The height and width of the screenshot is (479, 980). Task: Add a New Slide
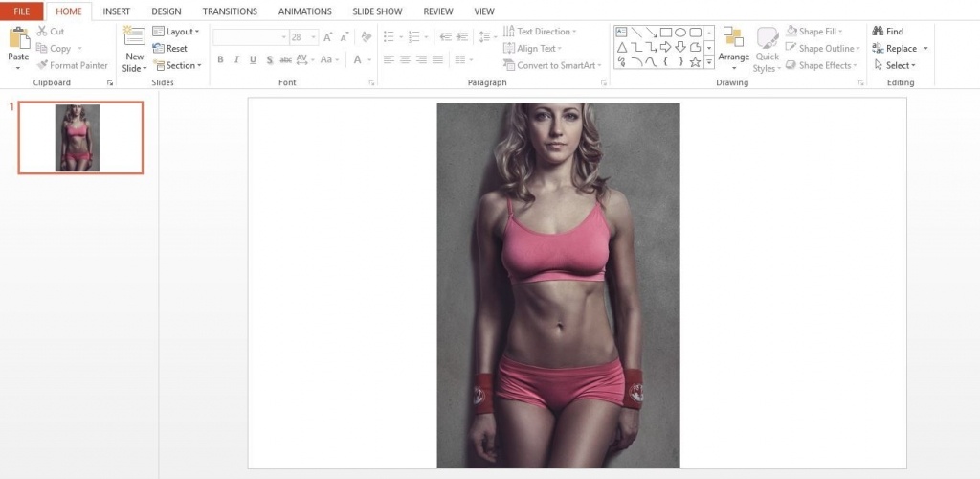[134, 50]
